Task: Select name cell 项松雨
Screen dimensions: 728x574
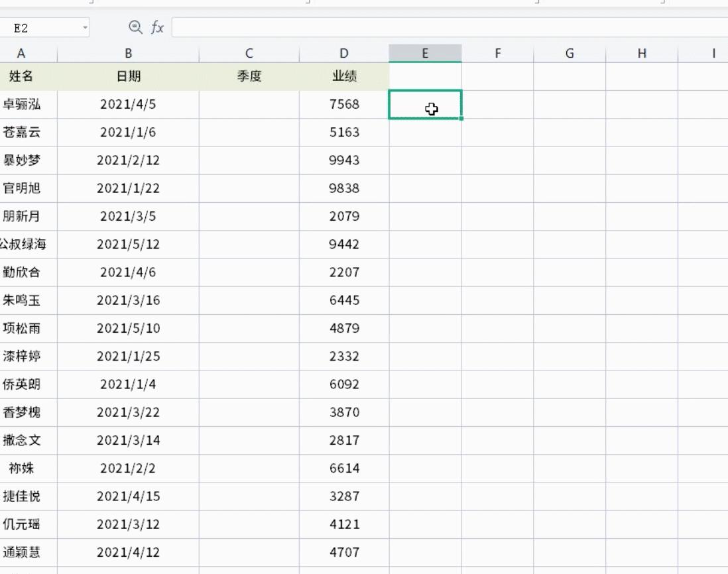Action: click(28, 329)
